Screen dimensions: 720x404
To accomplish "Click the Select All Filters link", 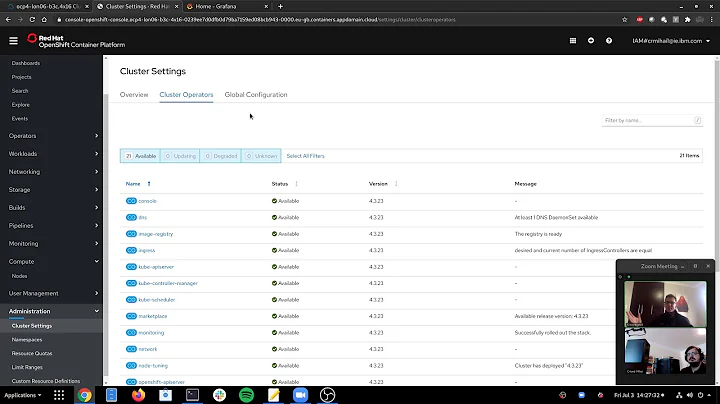I will [305, 156].
